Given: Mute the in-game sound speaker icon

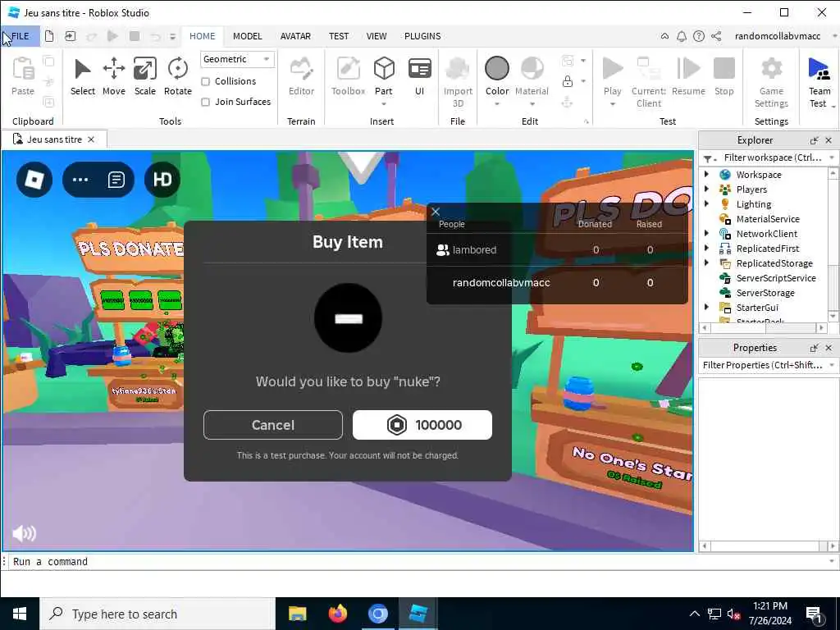Looking at the screenshot, I should coord(24,533).
